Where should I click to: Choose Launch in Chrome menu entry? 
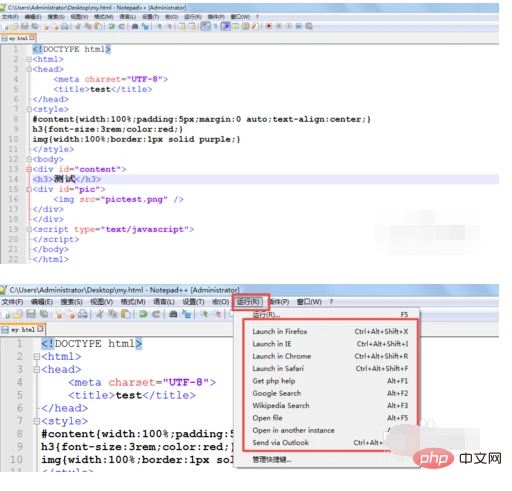pos(330,356)
